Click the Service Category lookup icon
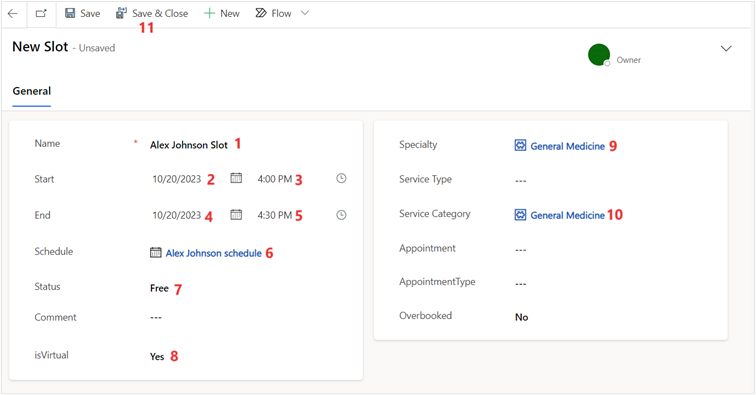Screen dimensions: 756x395 [520, 215]
